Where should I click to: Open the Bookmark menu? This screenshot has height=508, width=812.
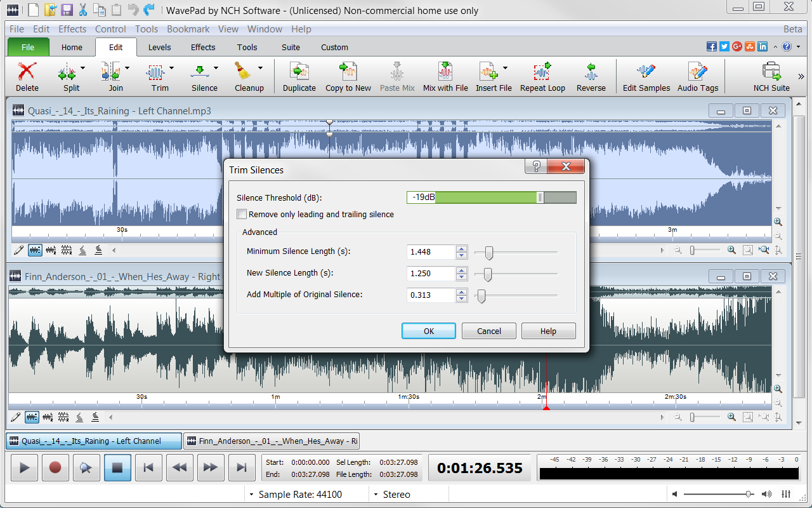pyautogui.click(x=188, y=29)
